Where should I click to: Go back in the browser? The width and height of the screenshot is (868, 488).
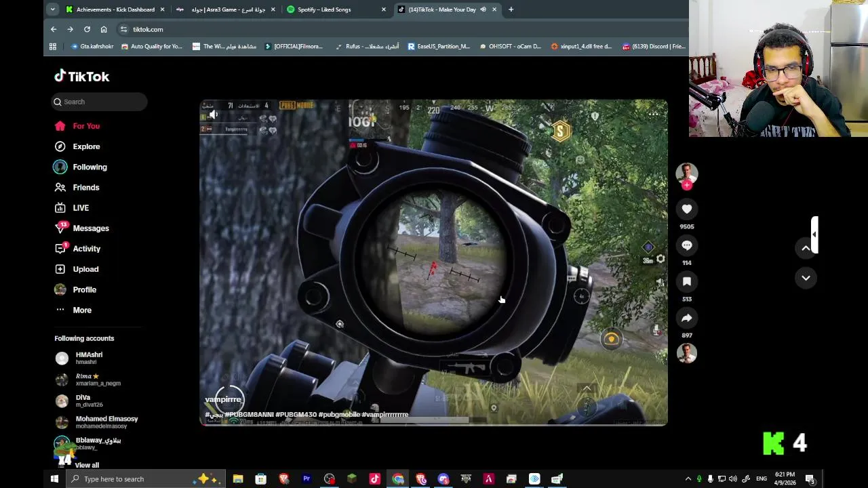click(54, 29)
